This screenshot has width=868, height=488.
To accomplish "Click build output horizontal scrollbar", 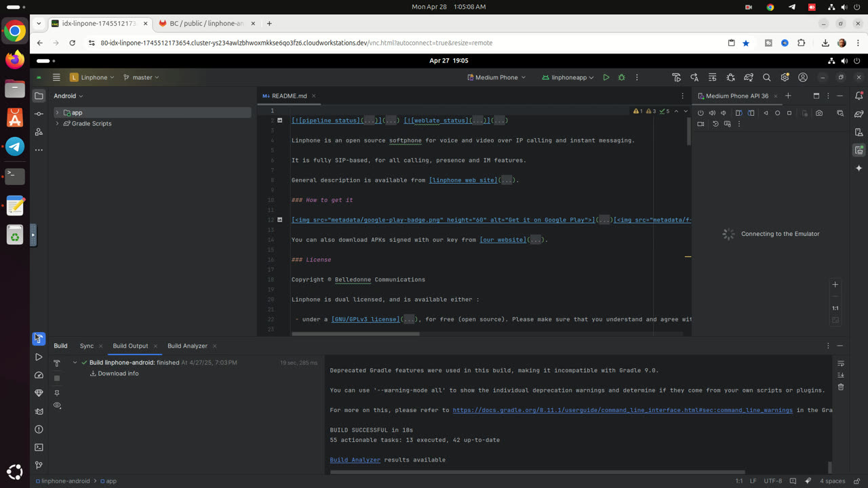I will pyautogui.click(x=537, y=472).
